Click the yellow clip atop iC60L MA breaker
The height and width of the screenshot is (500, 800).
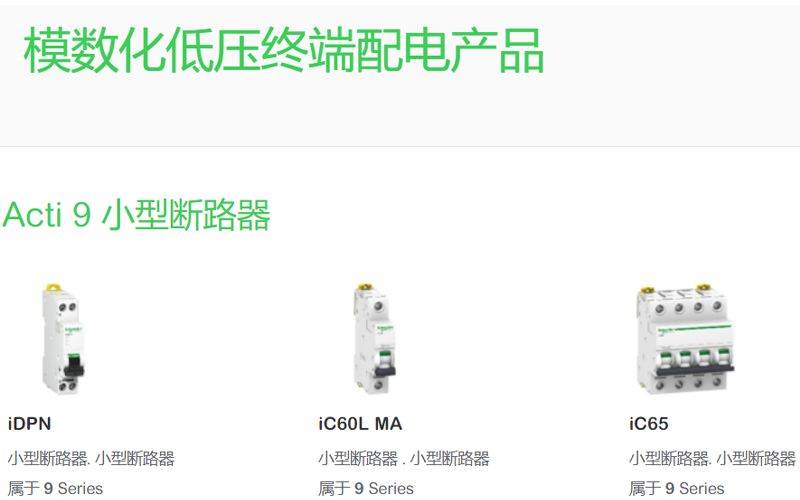[364, 287]
